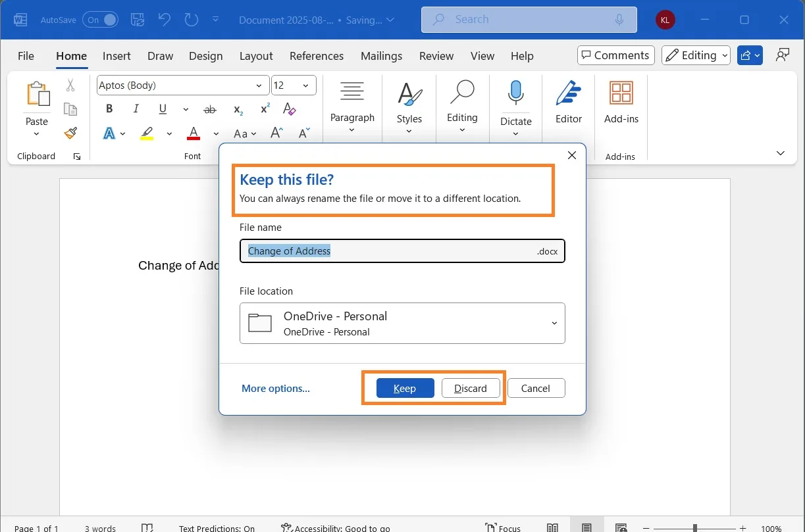Open More options in the save dialog

click(x=275, y=388)
